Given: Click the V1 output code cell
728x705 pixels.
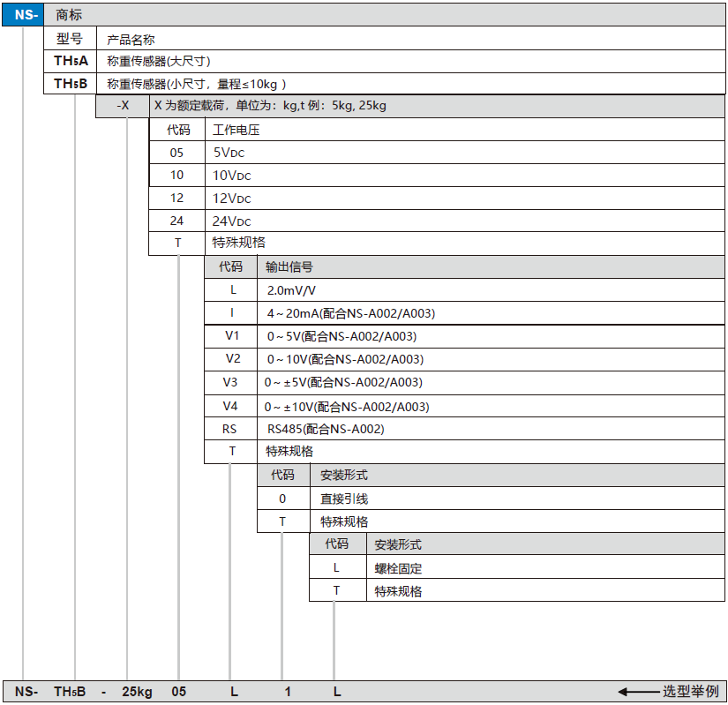Looking at the screenshot, I should tap(232, 336).
